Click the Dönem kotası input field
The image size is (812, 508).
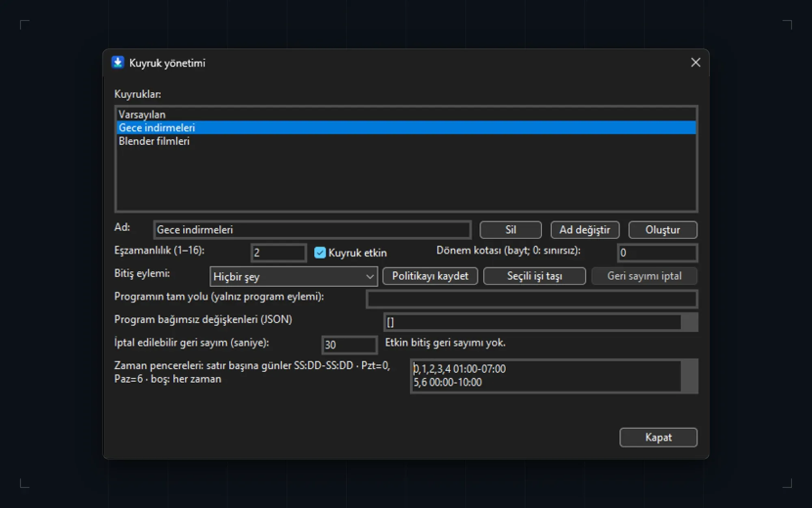point(657,253)
